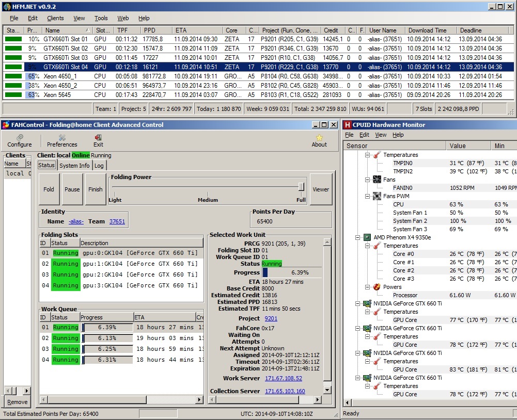Open the View menu in Hardware Monitor

381,135
